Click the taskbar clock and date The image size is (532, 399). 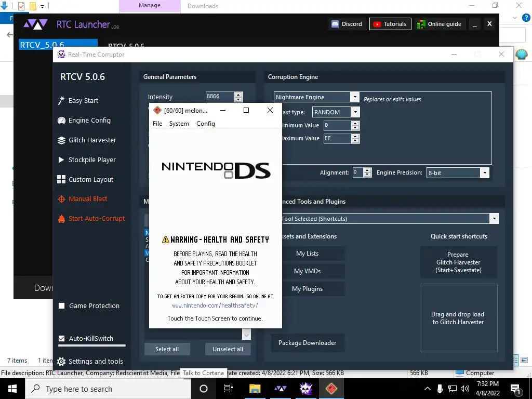click(488, 389)
